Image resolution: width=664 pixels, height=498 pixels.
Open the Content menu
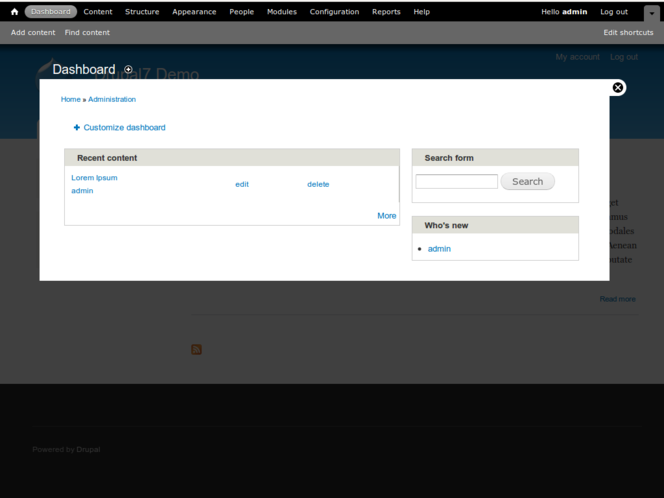point(98,12)
